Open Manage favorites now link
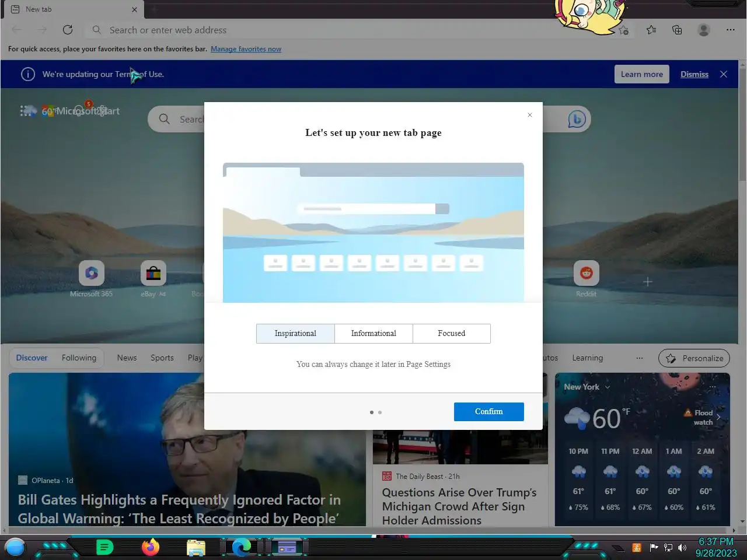 [246, 49]
